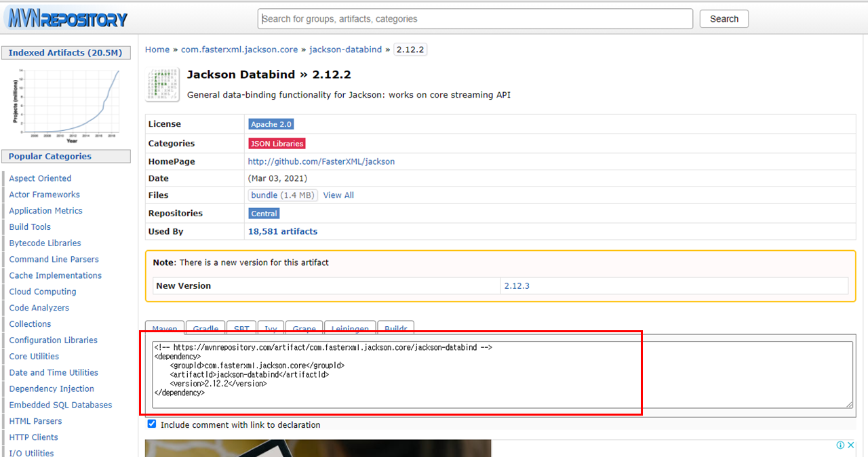Click the Central repository tag
This screenshot has width=868, height=457.
pyautogui.click(x=264, y=213)
